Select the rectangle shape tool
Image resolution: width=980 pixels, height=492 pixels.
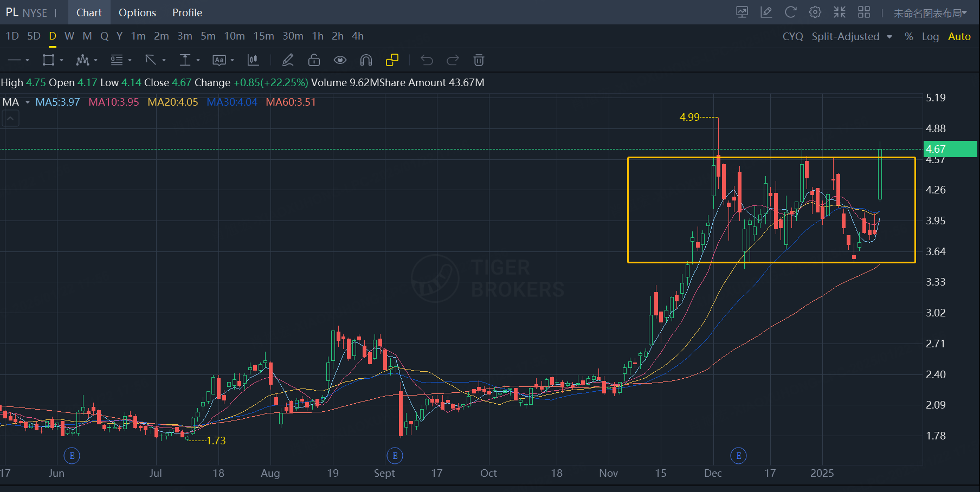click(x=49, y=60)
